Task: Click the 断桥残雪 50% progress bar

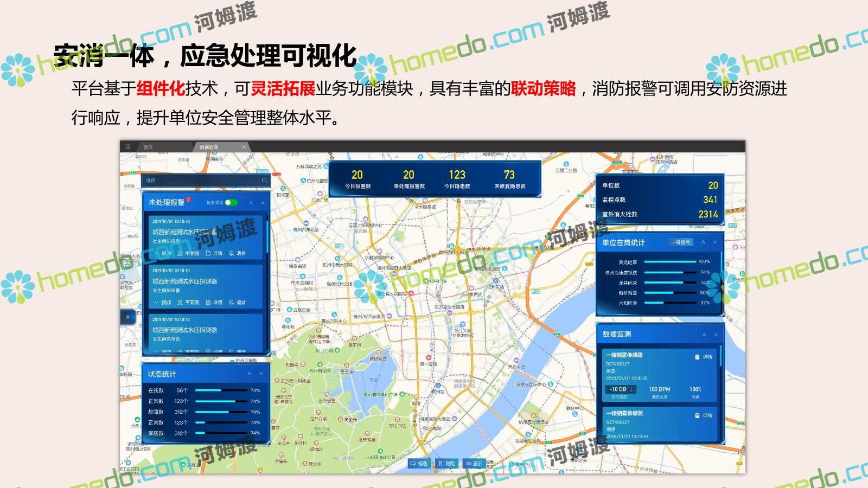Action: [669, 293]
